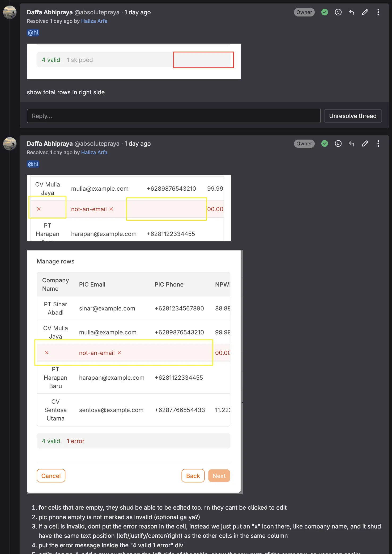Open the 4 valid 1 skipped screenshot
392x554 pixels.
tap(134, 61)
